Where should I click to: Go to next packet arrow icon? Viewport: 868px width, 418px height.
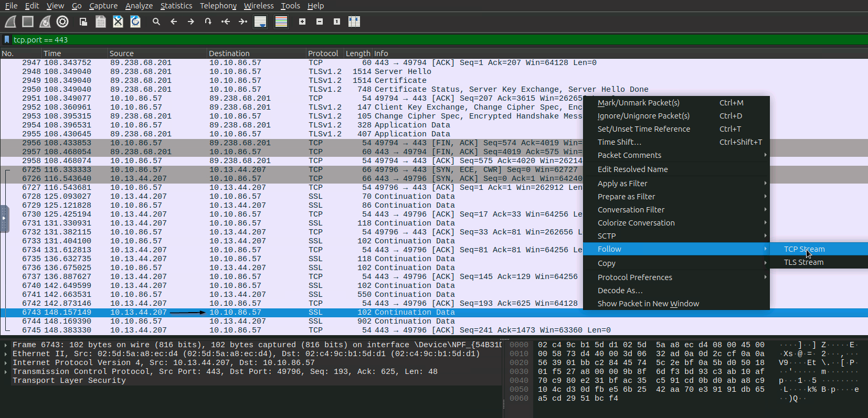pyautogui.click(x=191, y=22)
